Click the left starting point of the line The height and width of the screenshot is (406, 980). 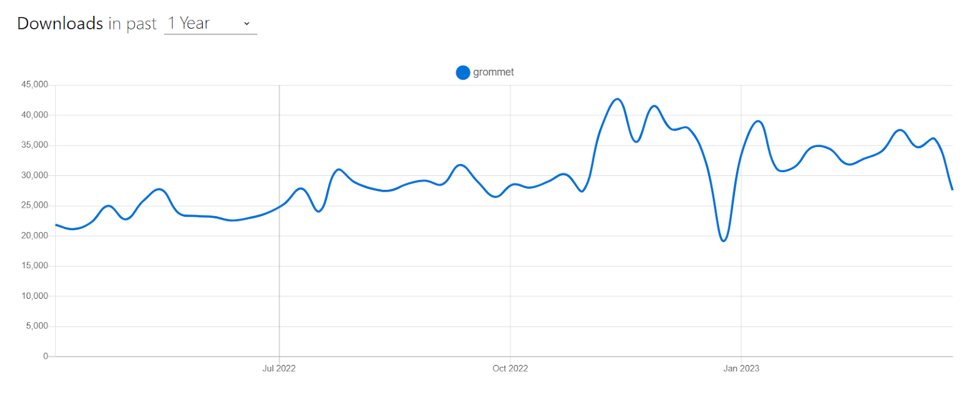[x=56, y=225]
